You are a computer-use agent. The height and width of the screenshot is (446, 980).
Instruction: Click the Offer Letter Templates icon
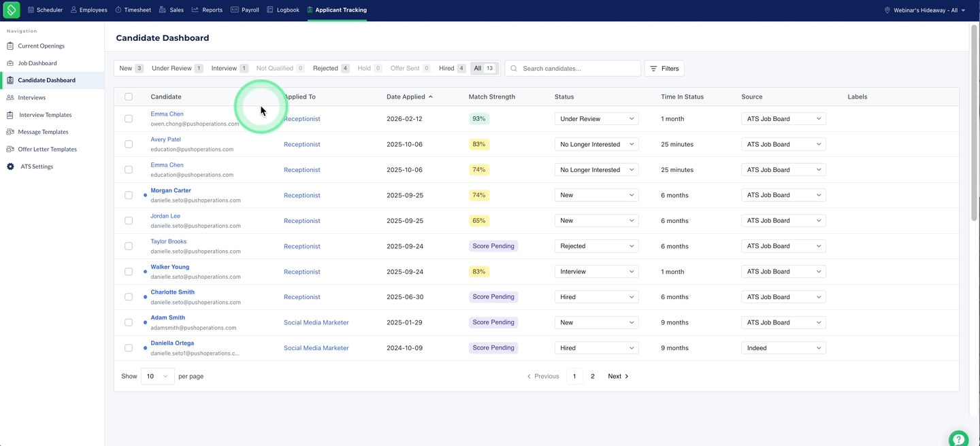click(x=10, y=149)
